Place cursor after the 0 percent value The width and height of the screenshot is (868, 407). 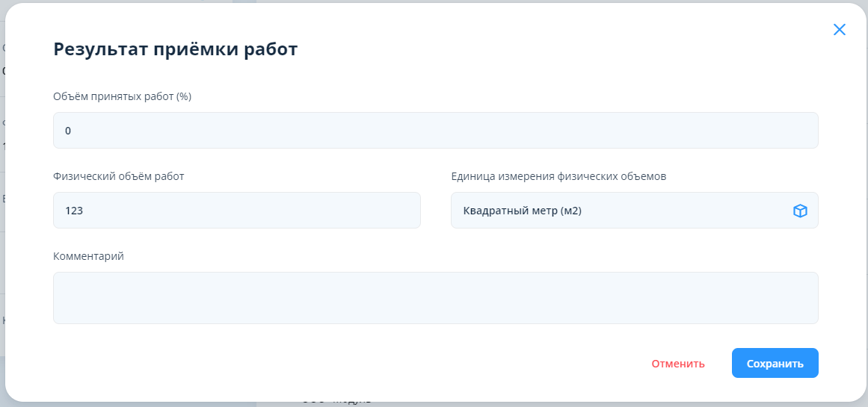pos(73,131)
